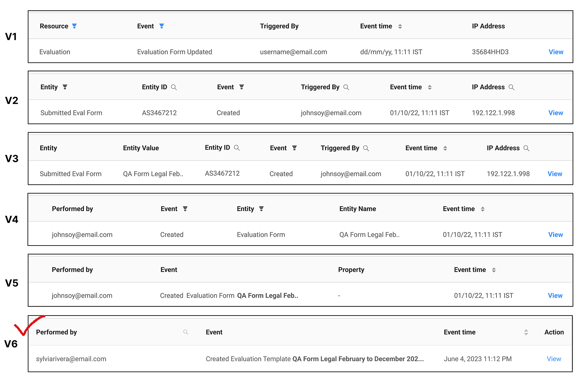Click Entity filter icon in V4 table
The width and height of the screenshot is (587, 392).
(x=261, y=209)
